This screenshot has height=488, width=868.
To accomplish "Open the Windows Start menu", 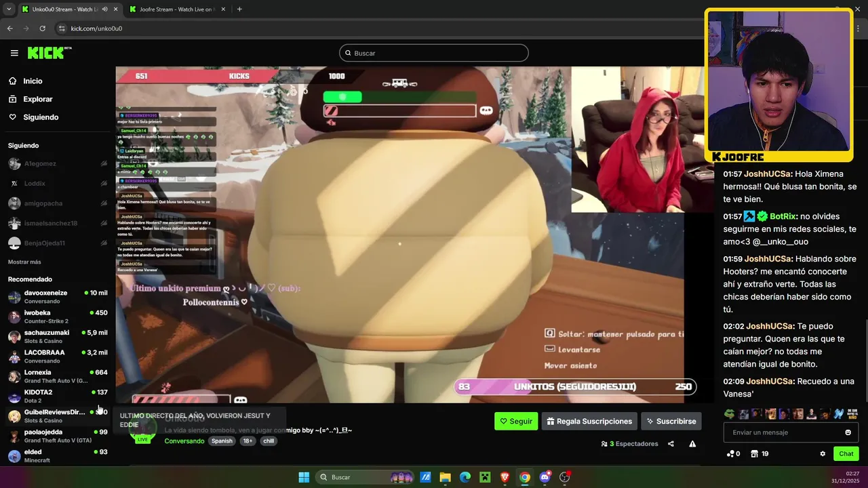I will click(304, 477).
